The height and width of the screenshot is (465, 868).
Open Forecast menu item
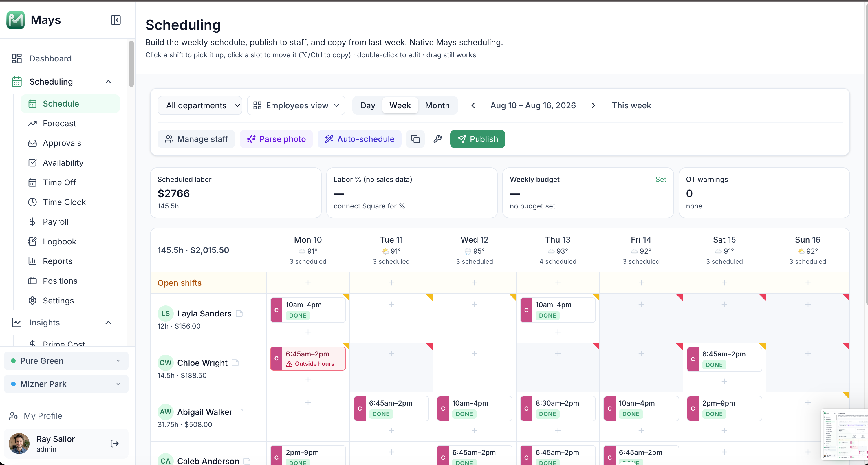[x=59, y=123]
